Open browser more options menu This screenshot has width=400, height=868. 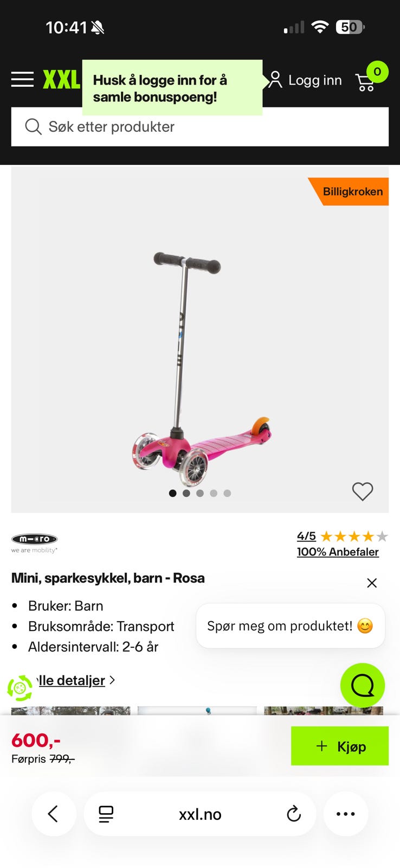346,814
